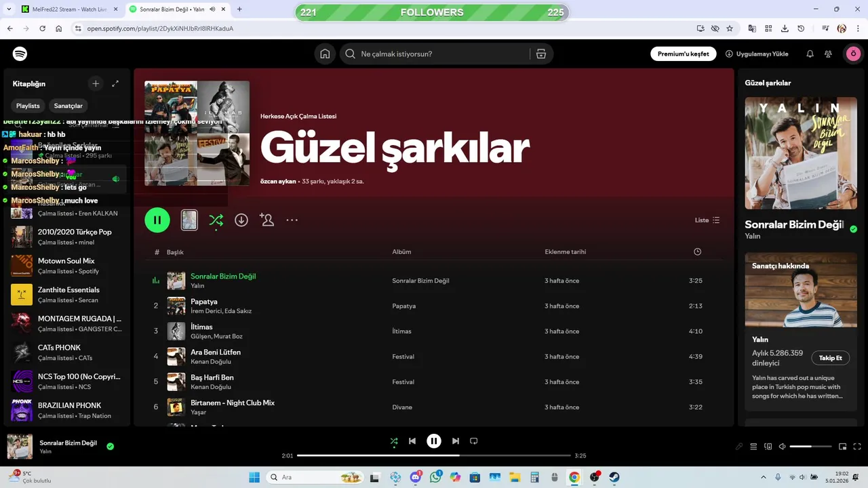Expand the library panel to full width
The image size is (868, 488).
click(x=115, y=83)
